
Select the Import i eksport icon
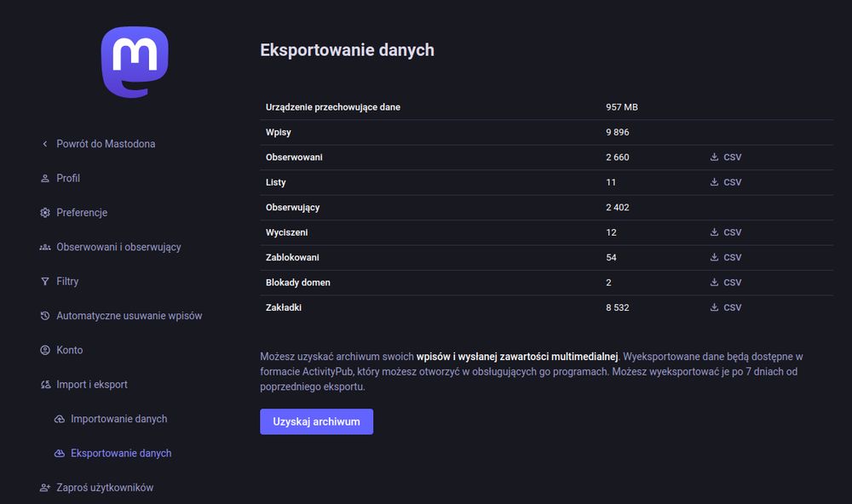(x=43, y=384)
